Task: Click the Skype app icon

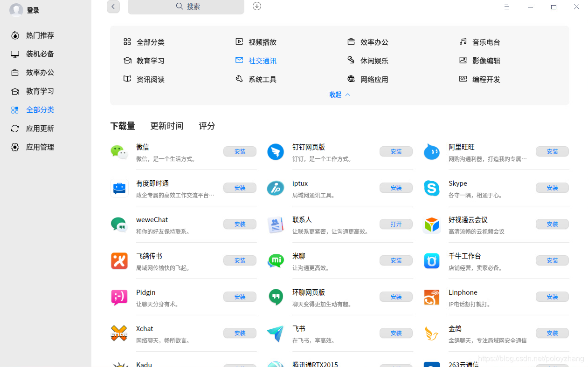Action: (x=432, y=188)
